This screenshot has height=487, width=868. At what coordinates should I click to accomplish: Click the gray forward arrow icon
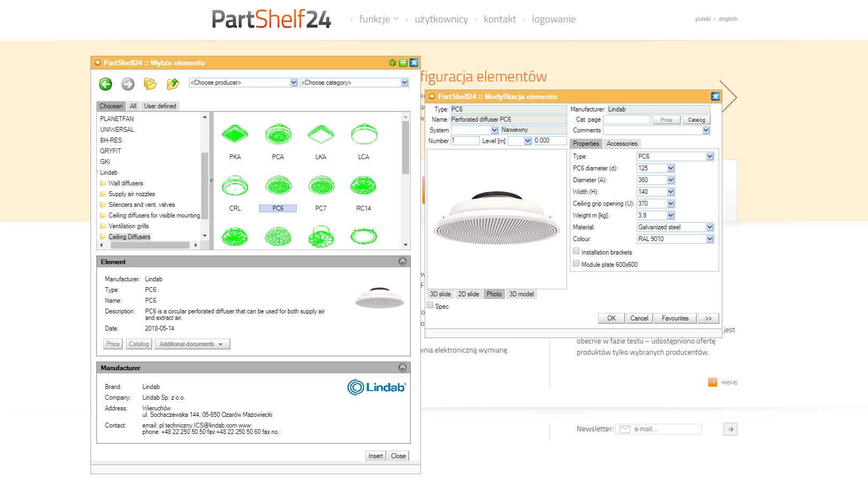[128, 84]
